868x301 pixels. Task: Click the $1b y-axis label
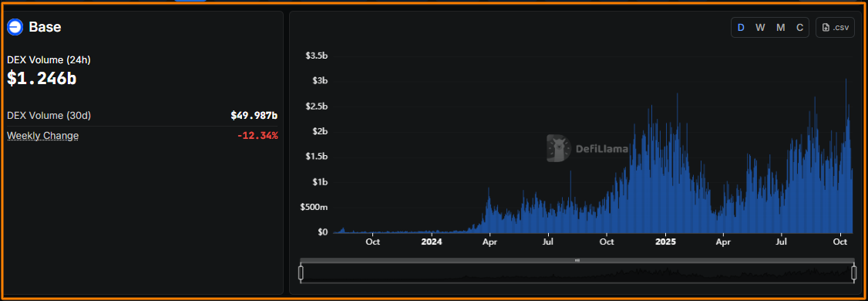[320, 182]
